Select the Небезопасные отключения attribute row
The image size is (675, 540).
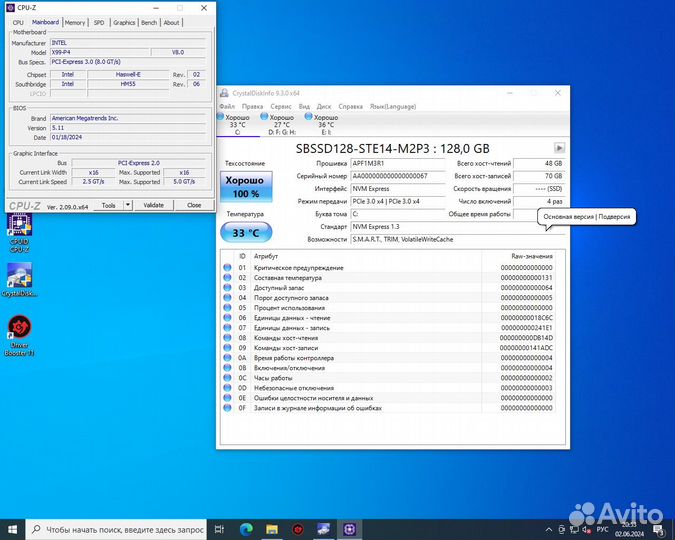pyautogui.click(x=387, y=388)
